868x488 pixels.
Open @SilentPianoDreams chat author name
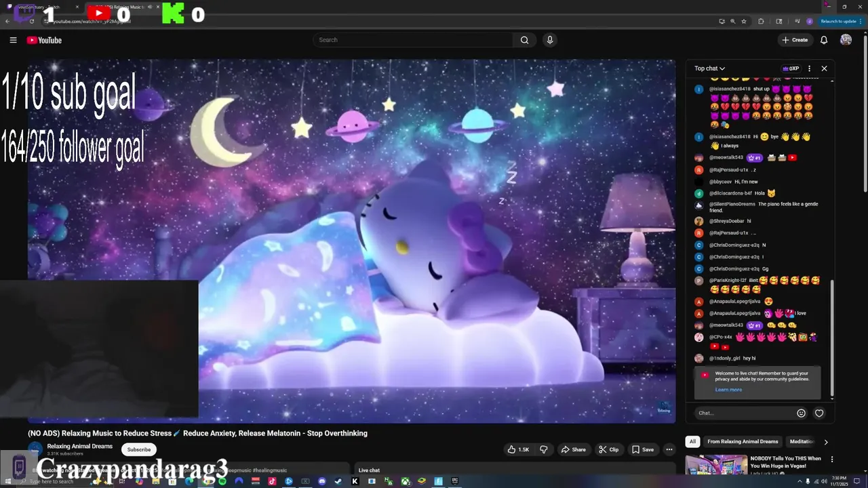click(732, 204)
